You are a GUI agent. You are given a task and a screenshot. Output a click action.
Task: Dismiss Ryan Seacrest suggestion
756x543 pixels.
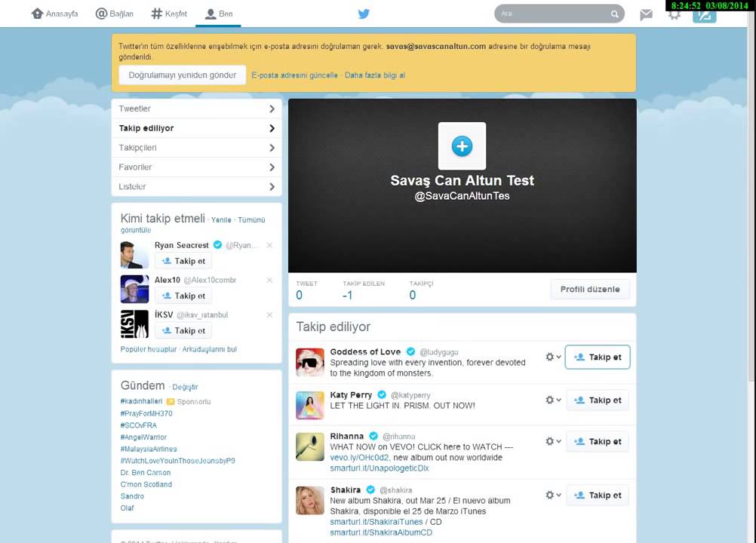pos(269,245)
